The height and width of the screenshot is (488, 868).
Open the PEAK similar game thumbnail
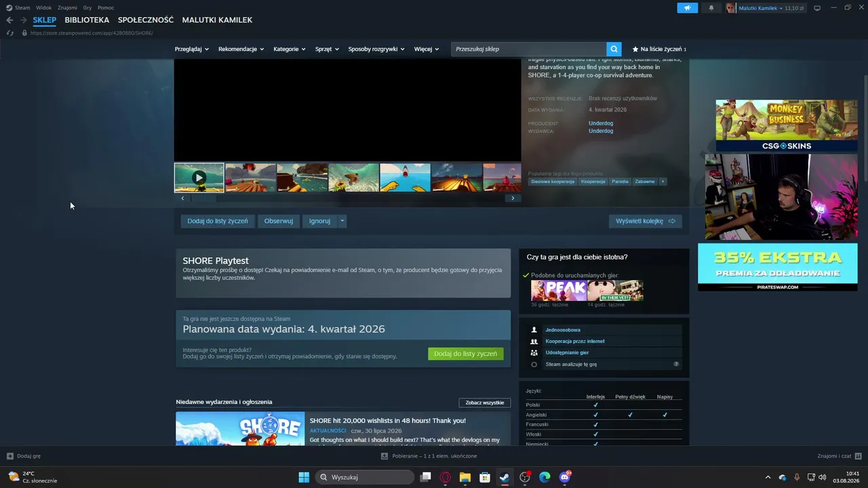click(559, 291)
